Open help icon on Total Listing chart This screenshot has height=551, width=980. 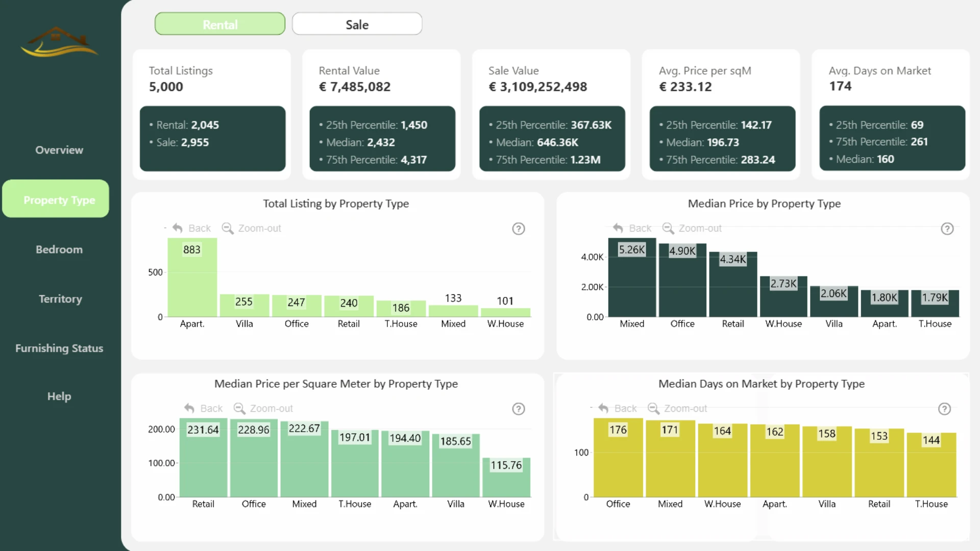[519, 229]
